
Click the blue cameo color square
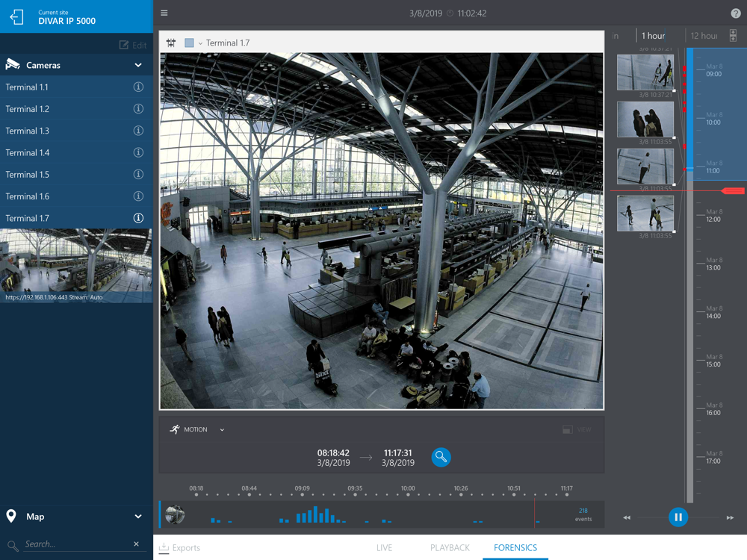pos(189,43)
